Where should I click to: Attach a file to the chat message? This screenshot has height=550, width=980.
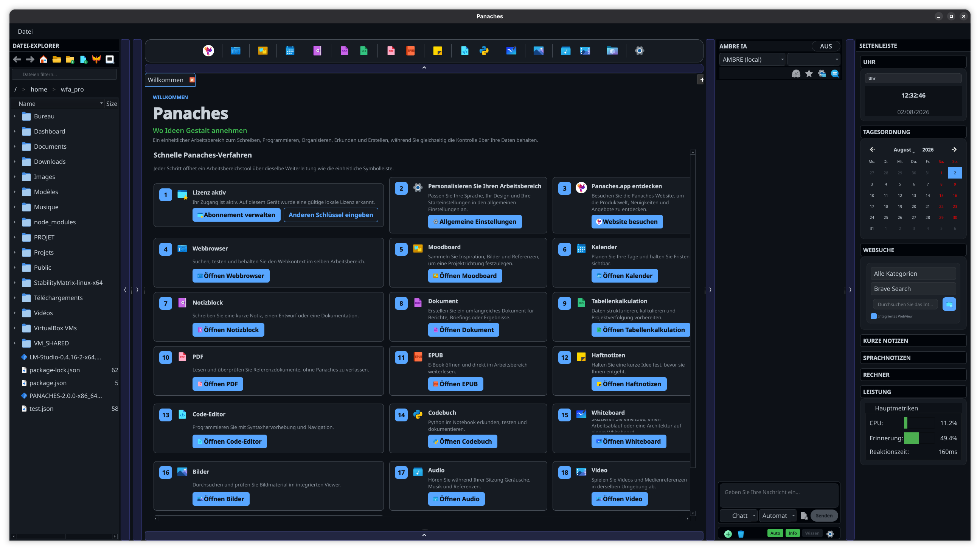tap(804, 516)
